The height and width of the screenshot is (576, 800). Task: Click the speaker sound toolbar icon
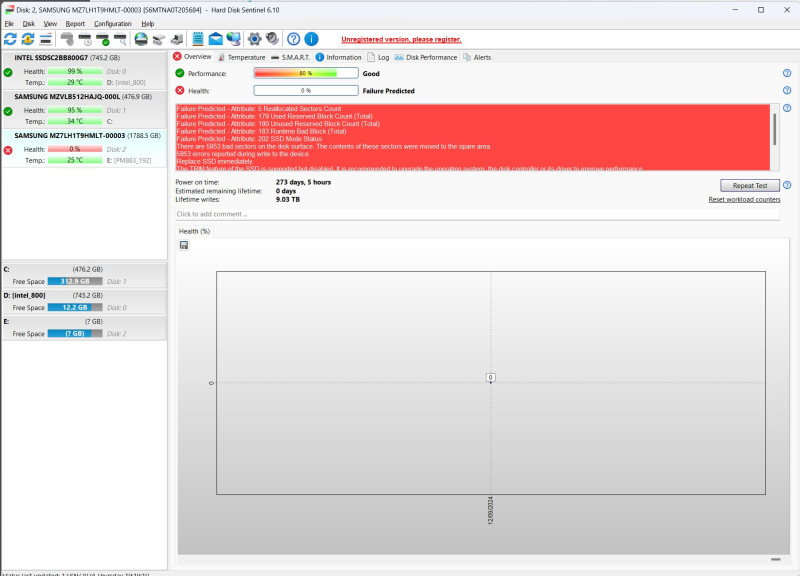point(272,39)
